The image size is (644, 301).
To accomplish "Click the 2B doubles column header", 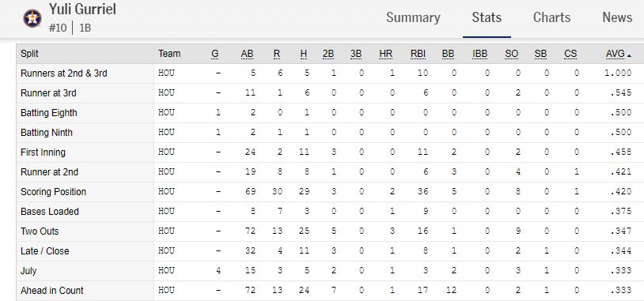I will 328,54.
